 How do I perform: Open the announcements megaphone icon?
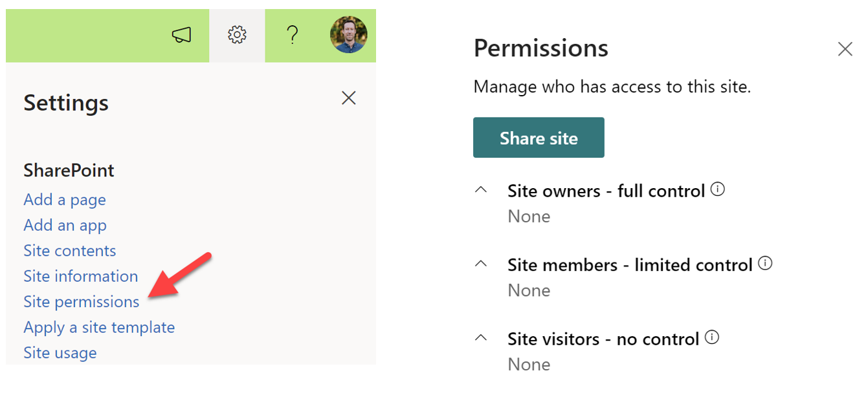183,36
